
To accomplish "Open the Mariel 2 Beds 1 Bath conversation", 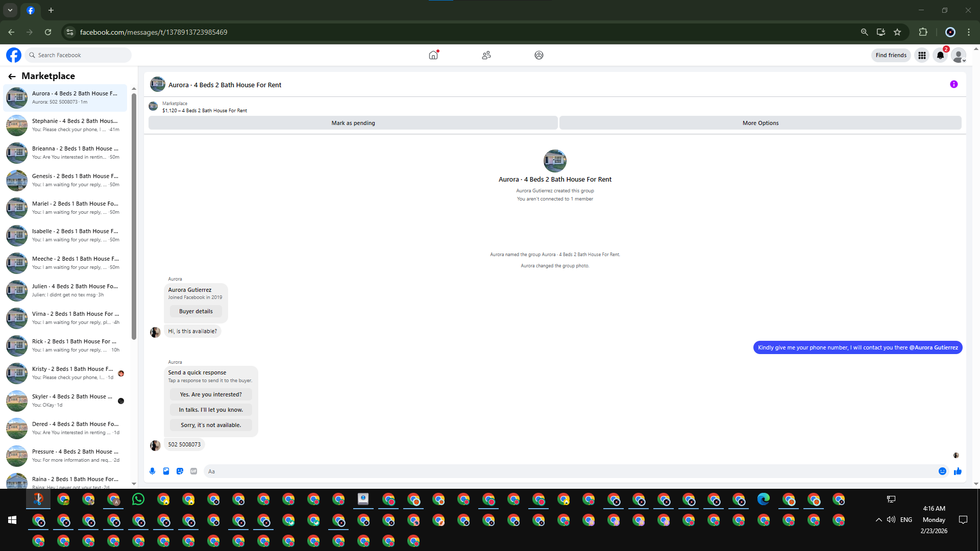I will (x=65, y=208).
